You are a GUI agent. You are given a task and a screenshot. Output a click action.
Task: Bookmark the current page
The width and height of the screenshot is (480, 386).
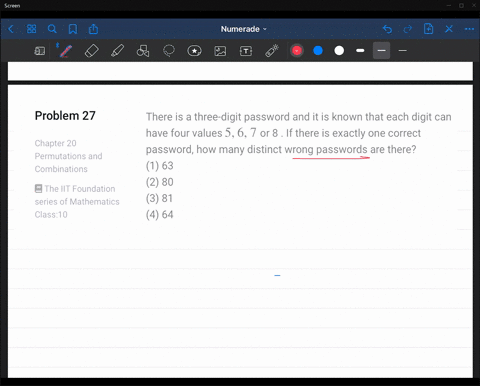click(x=73, y=29)
